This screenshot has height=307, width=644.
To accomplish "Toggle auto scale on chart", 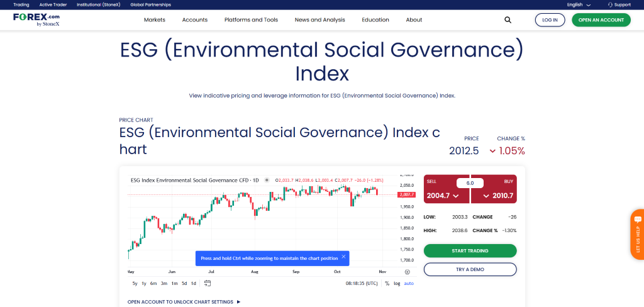I will click(409, 283).
